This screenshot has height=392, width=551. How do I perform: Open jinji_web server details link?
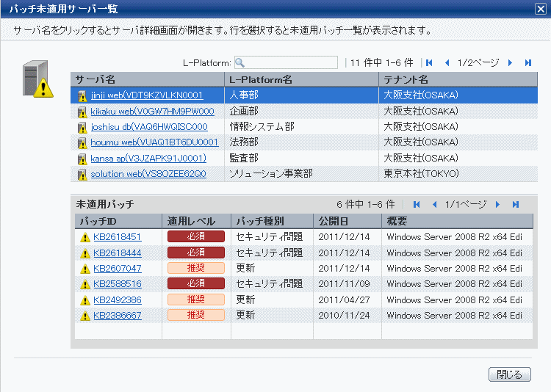pos(147,95)
